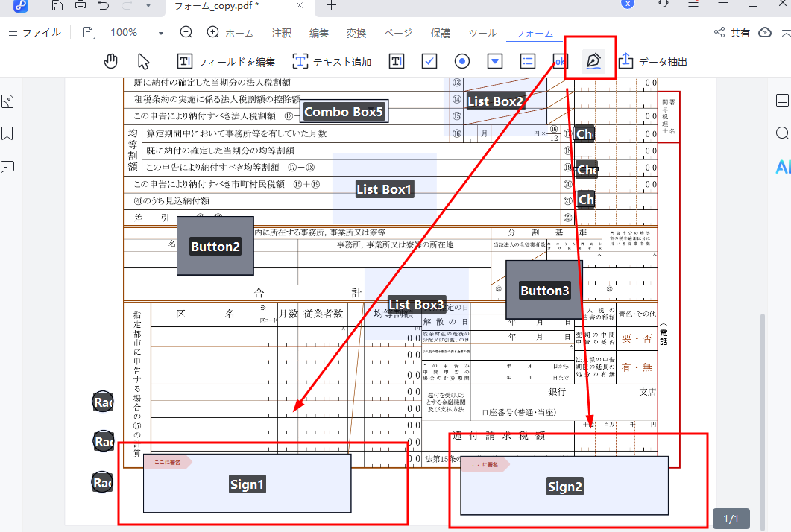Expand the 100% zoom level dropdown
Image resolution: width=791 pixels, height=532 pixels.
pyautogui.click(x=161, y=33)
